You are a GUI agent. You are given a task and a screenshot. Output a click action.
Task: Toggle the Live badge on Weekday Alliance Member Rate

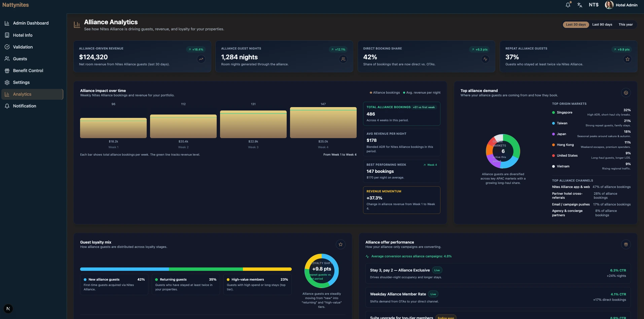click(x=433, y=294)
